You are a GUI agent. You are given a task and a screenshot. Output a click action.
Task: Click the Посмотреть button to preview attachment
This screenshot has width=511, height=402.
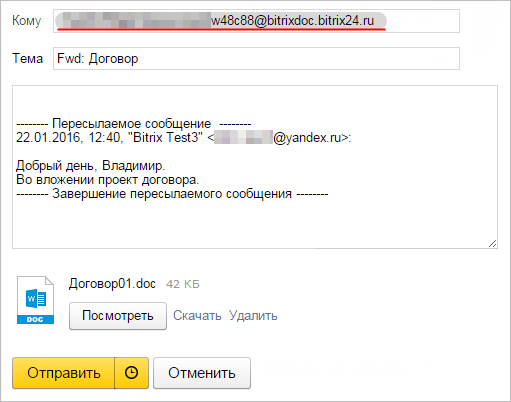coord(118,316)
